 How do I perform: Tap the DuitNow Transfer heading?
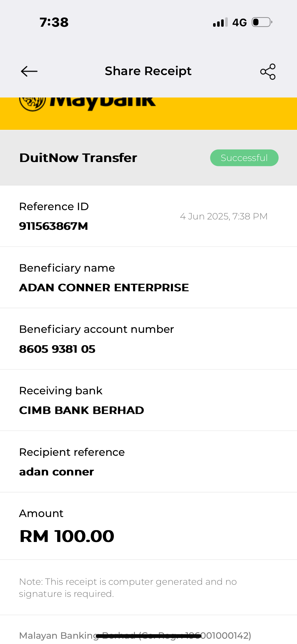pyautogui.click(x=78, y=158)
